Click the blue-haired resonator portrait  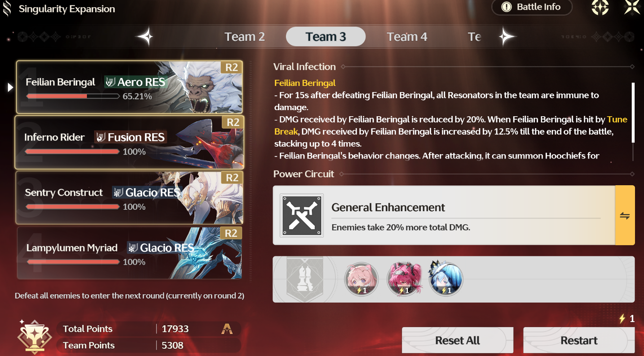(446, 279)
